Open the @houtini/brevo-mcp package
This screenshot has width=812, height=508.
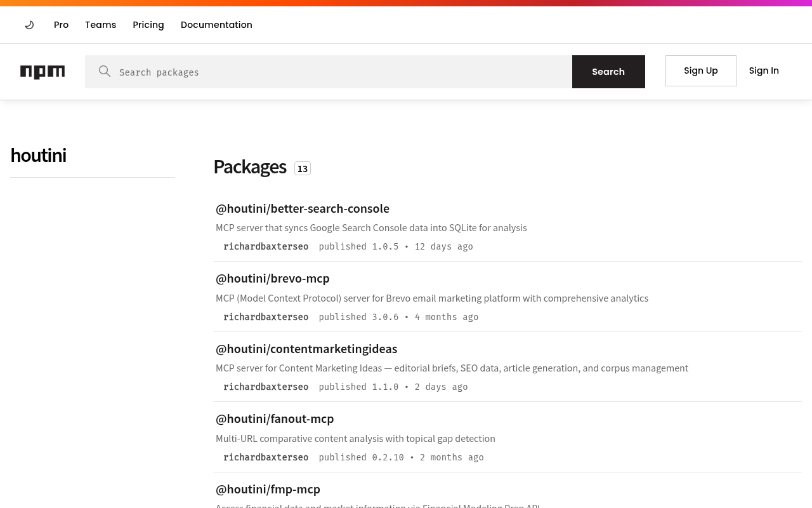(x=272, y=278)
